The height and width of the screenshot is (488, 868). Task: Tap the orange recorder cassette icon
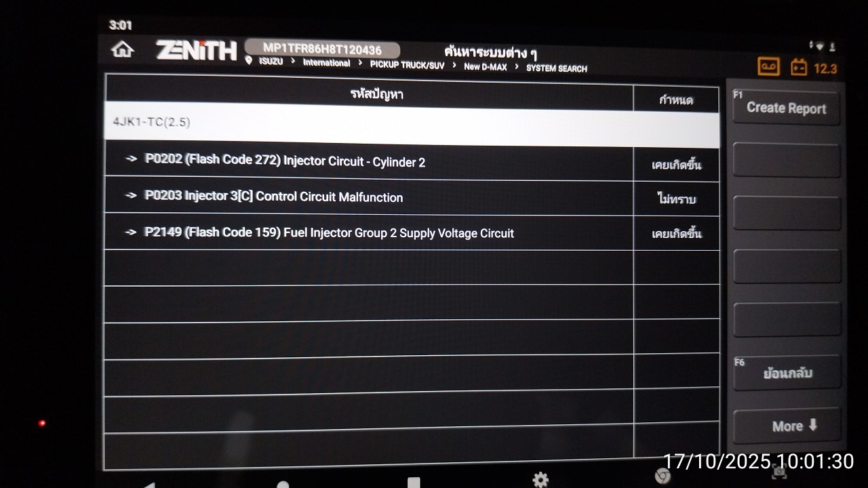pos(768,66)
